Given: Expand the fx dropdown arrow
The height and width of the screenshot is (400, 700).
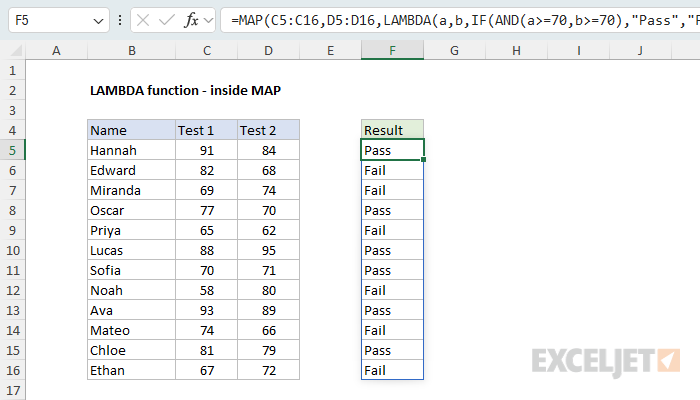Looking at the screenshot, I should tap(208, 20).
